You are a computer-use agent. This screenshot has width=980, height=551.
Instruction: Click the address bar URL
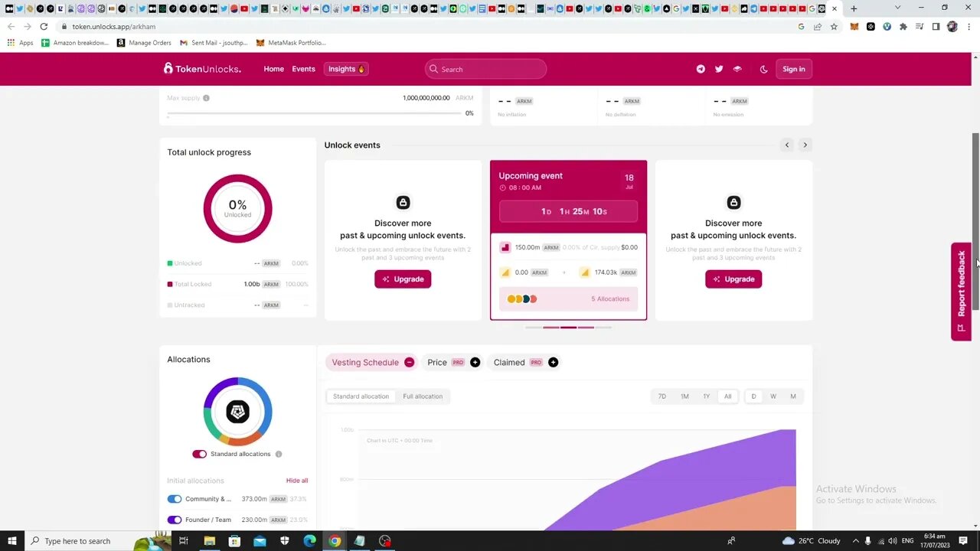tap(114, 26)
